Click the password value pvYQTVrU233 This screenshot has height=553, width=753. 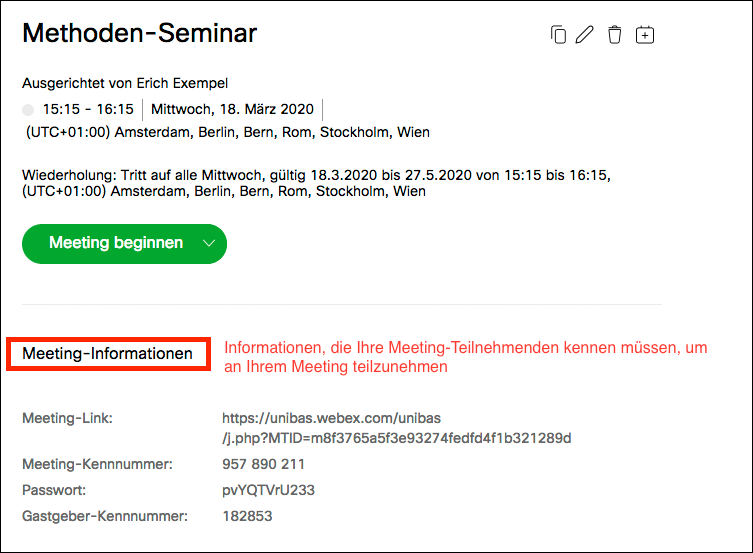pos(269,490)
